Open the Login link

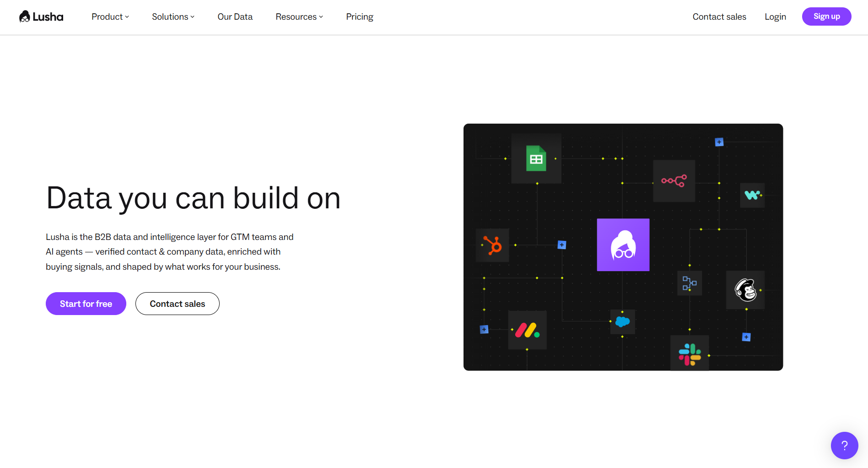coord(775,16)
